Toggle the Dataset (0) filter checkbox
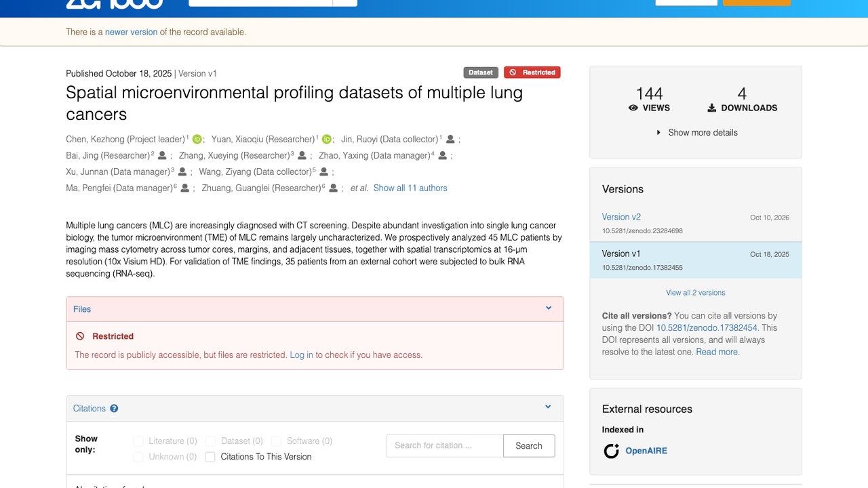 [x=210, y=441]
